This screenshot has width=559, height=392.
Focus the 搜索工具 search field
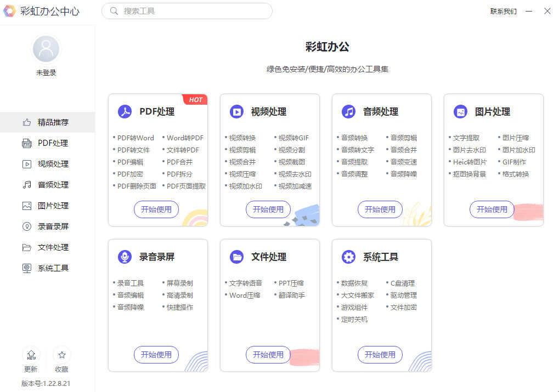pyautogui.click(x=187, y=11)
